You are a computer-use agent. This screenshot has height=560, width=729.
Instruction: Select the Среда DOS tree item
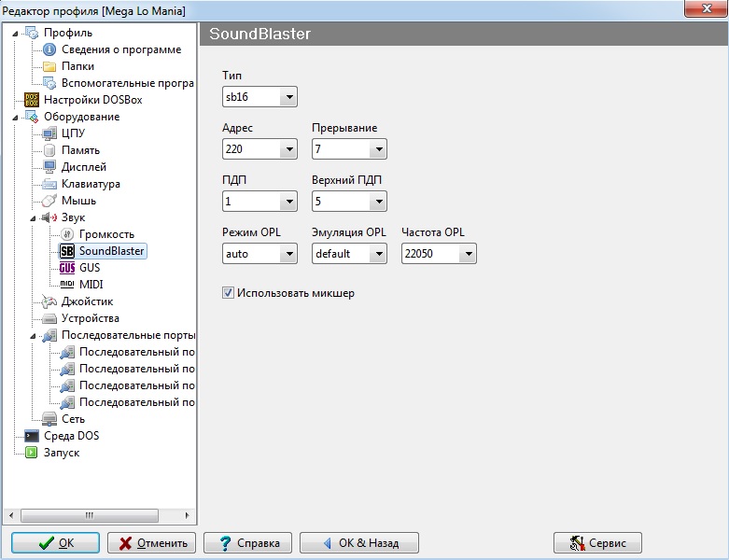[x=71, y=436]
